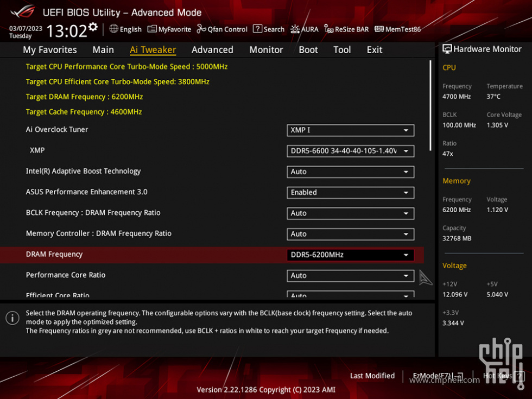This screenshot has height=399, width=532.
Task: Open the Qfan Control fan icon
Action: point(201,29)
